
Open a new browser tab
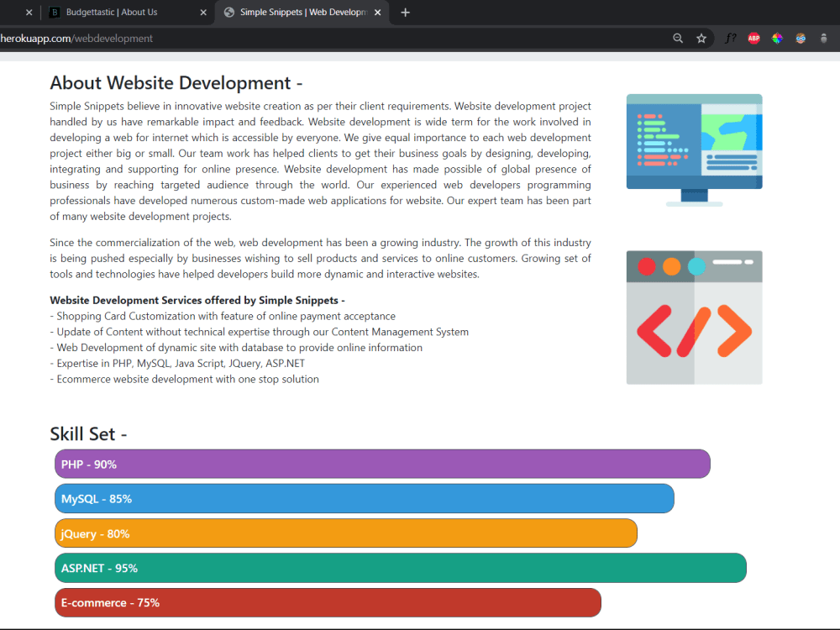coord(405,13)
